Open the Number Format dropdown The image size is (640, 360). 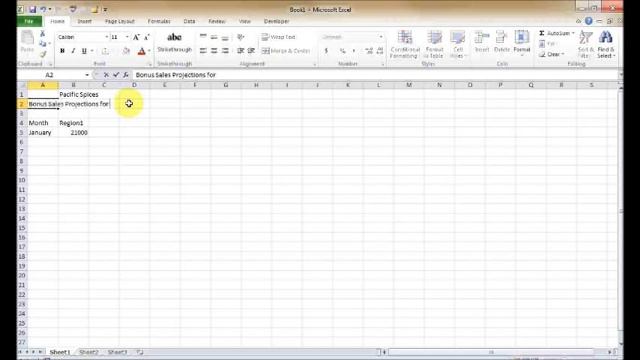[x=381, y=37]
